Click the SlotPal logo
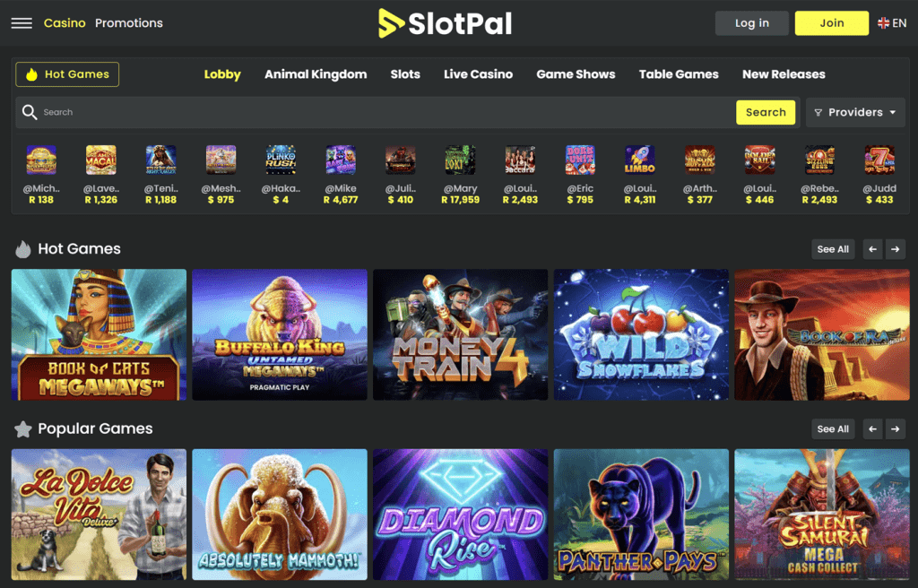918x588 pixels. click(x=445, y=23)
